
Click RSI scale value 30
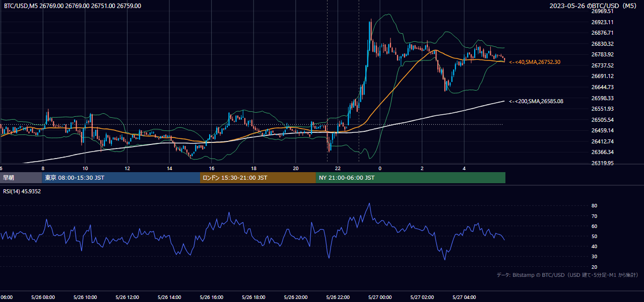pos(595,257)
